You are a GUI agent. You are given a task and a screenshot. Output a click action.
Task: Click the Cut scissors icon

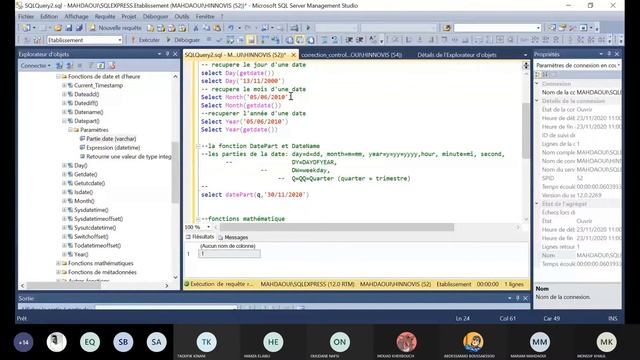pyautogui.click(x=196, y=28)
